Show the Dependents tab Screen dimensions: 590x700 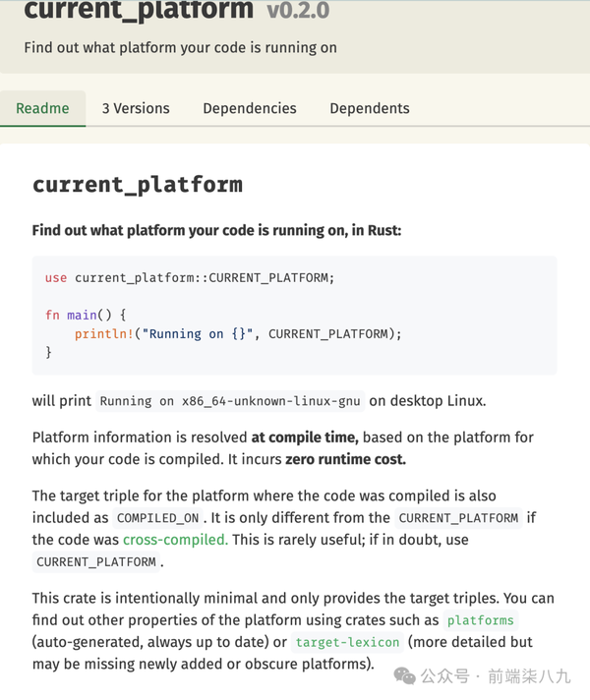(x=370, y=108)
